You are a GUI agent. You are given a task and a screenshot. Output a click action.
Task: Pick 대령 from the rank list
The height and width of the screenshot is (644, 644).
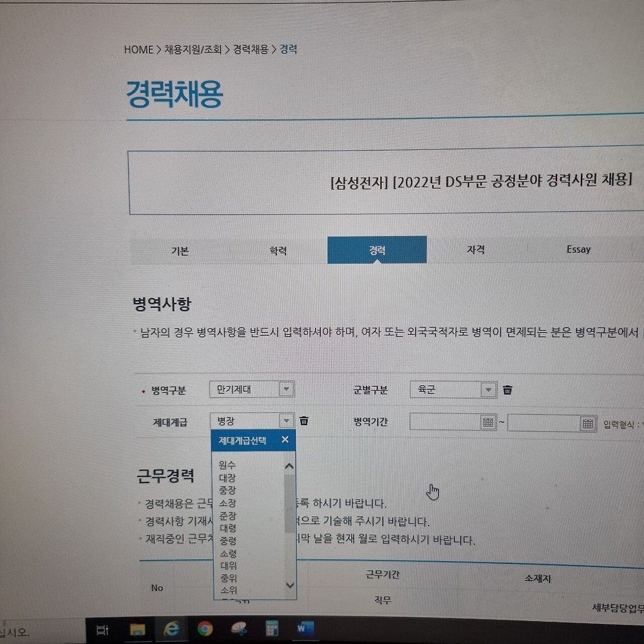(x=228, y=528)
